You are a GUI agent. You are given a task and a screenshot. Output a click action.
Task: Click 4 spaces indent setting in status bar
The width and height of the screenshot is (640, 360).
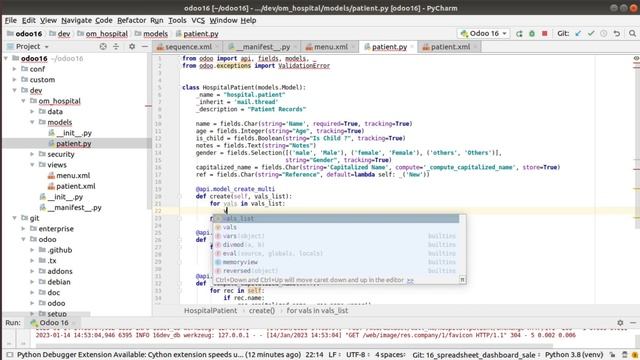pos(390,355)
